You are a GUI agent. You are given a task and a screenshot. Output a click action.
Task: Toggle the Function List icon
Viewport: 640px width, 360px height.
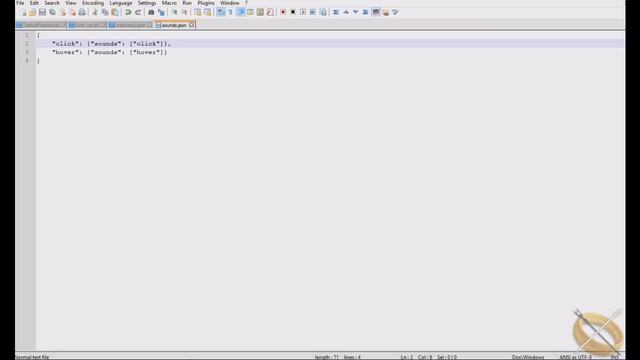click(270, 12)
